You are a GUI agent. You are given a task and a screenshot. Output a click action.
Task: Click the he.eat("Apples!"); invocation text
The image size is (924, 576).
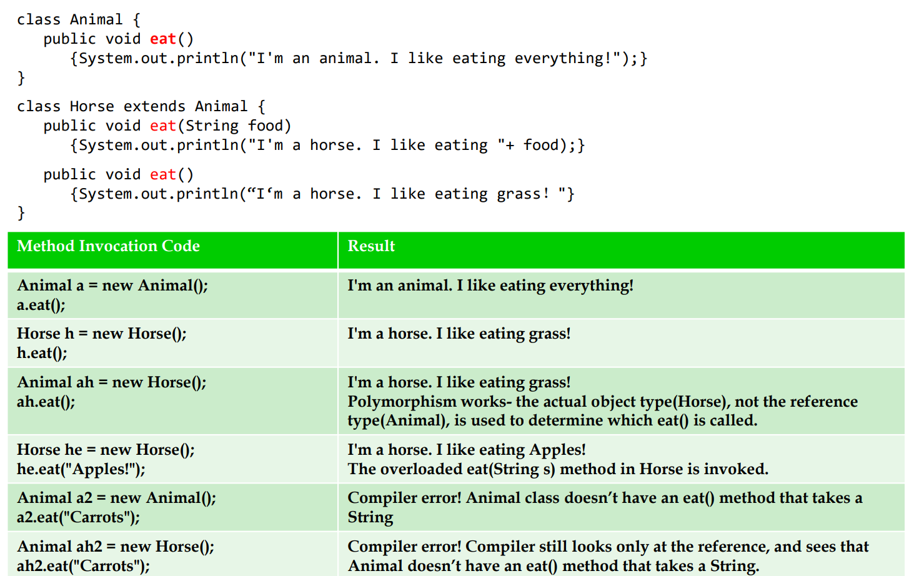pyautogui.click(x=81, y=469)
